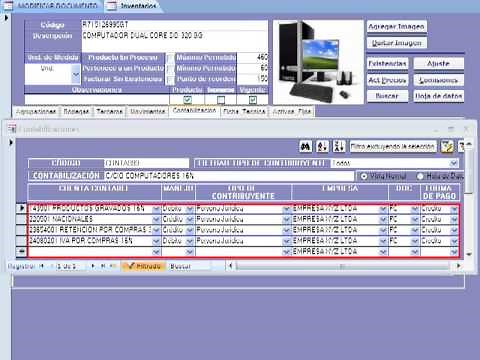Click vertical scrollbar up arrow in Contabilizaciones

(x=469, y=144)
